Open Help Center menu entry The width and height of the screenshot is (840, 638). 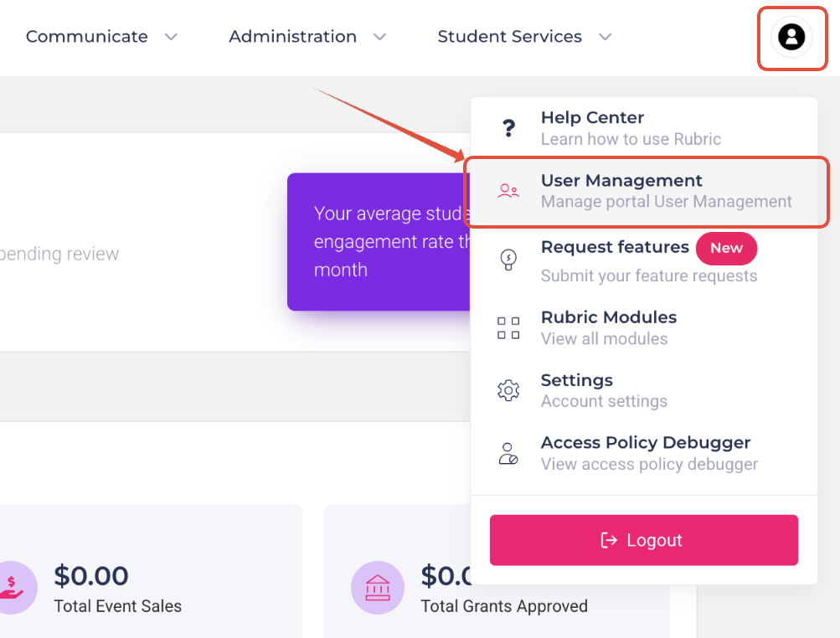pos(645,128)
